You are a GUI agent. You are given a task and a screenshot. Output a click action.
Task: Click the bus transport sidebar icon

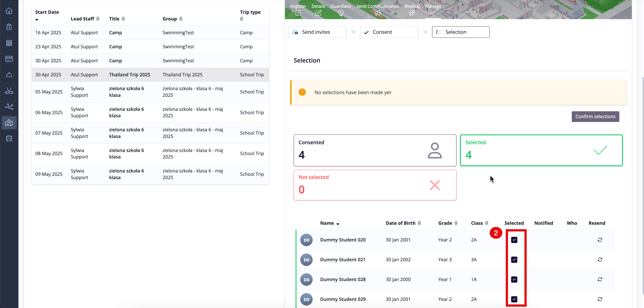pyautogui.click(x=9, y=138)
